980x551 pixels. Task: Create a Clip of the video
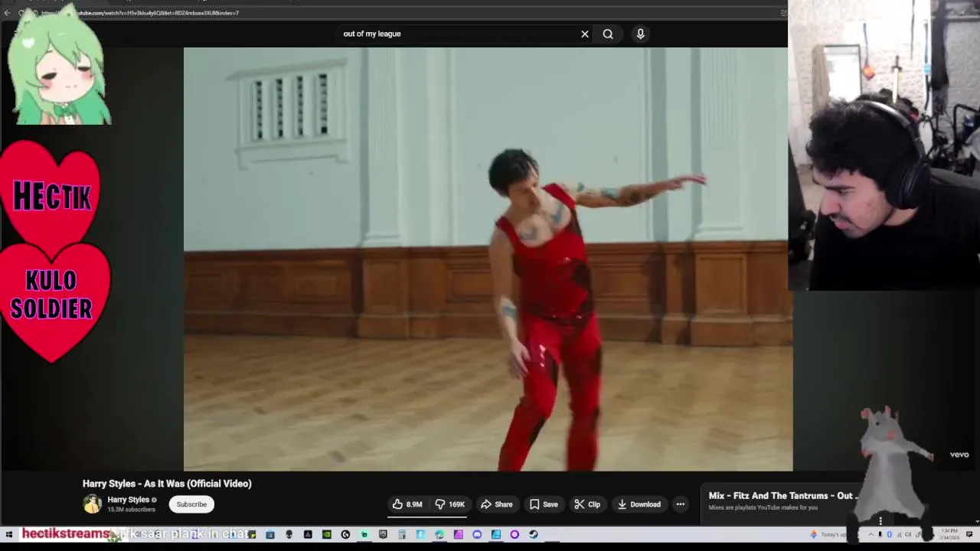pyautogui.click(x=587, y=504)
